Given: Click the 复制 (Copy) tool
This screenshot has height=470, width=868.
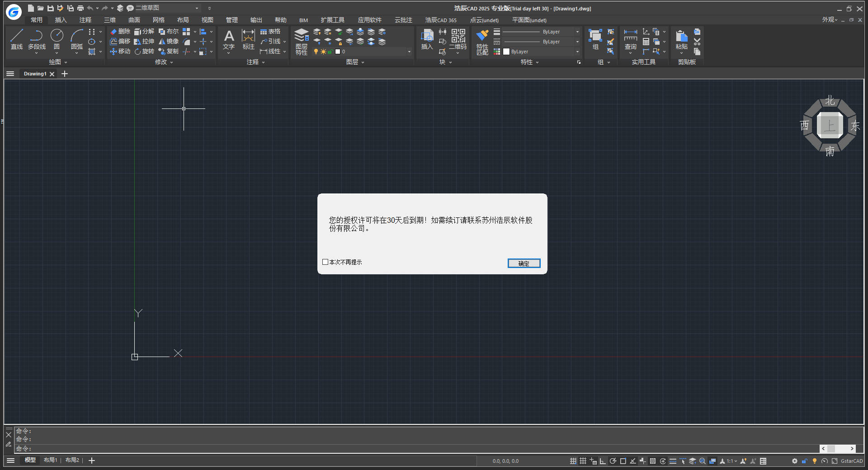Looking at the screenshot, I should [169, 52].
